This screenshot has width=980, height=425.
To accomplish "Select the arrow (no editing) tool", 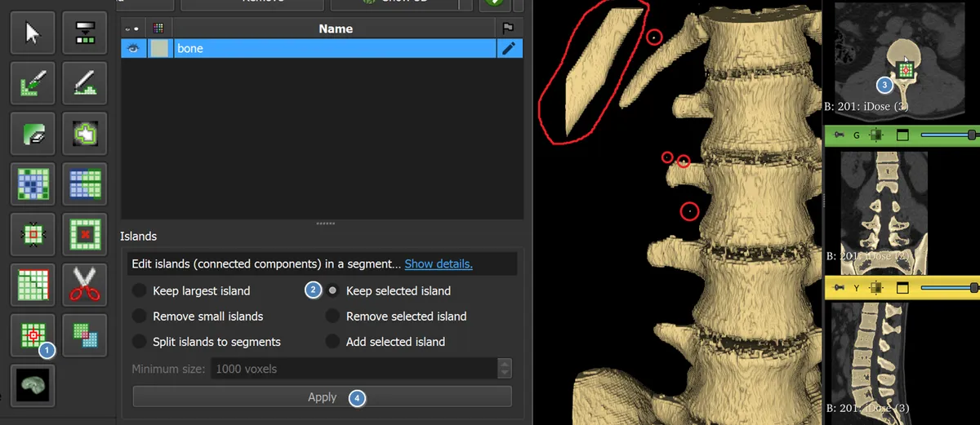I will (x=33, y=33).
